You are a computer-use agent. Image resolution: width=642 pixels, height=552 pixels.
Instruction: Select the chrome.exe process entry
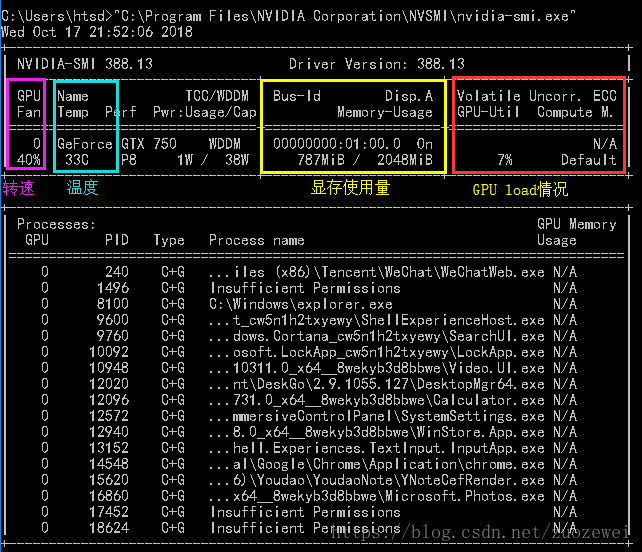pos(377,464)
